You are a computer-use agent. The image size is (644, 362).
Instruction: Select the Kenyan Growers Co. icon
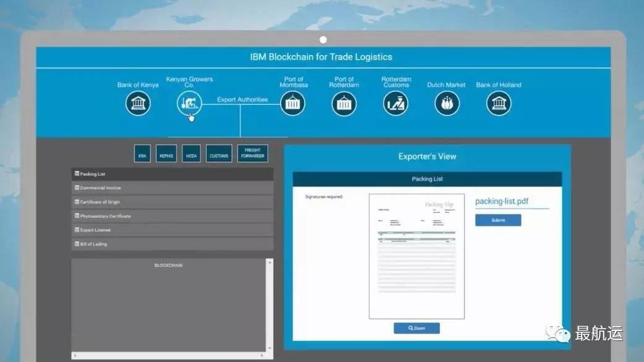189,103
